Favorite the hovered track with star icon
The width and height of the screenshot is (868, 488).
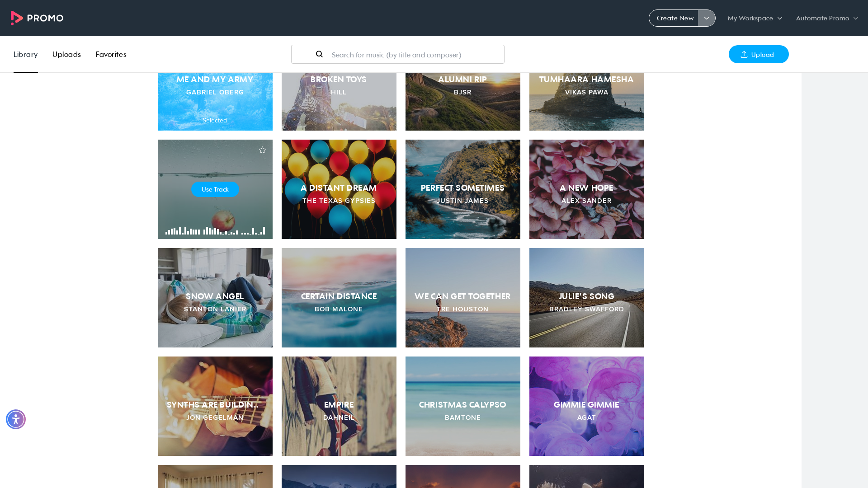tap(262, 150)
